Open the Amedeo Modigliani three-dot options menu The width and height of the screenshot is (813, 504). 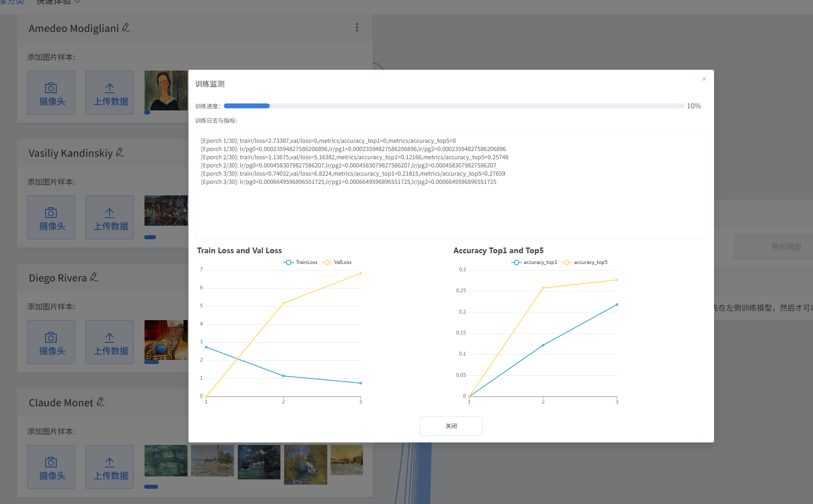tap(357, 27)
